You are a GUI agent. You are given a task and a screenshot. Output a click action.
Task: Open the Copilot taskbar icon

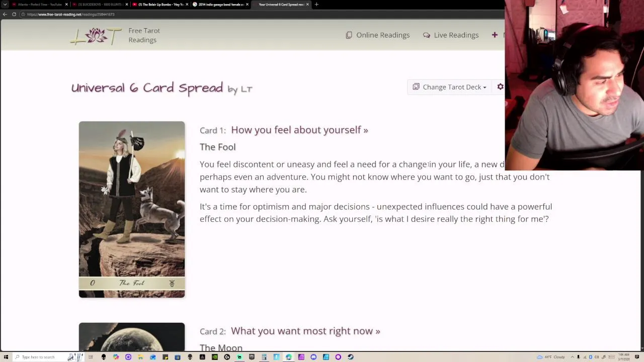coord(116,357)
